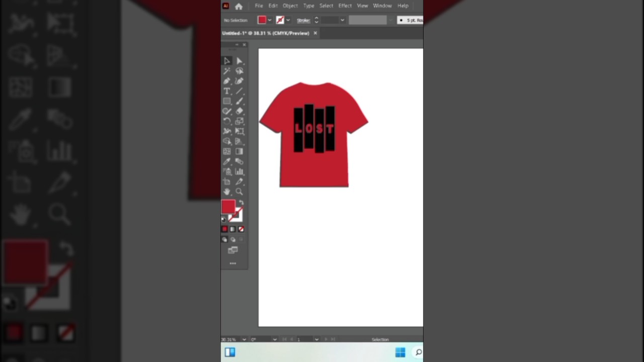The height and width of the screenshot is (362, 644).
Task: Set paint mode to None
Action: (241, 229)
